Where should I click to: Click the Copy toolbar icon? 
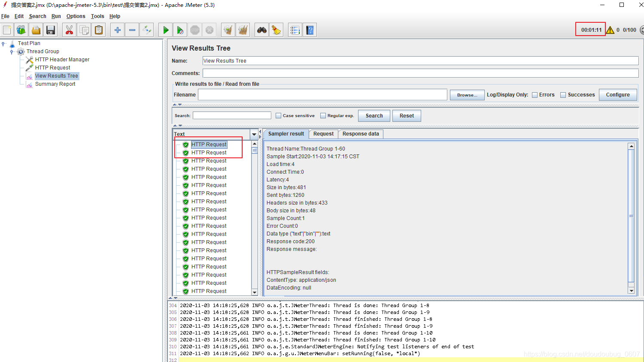[x=84, y=30]
